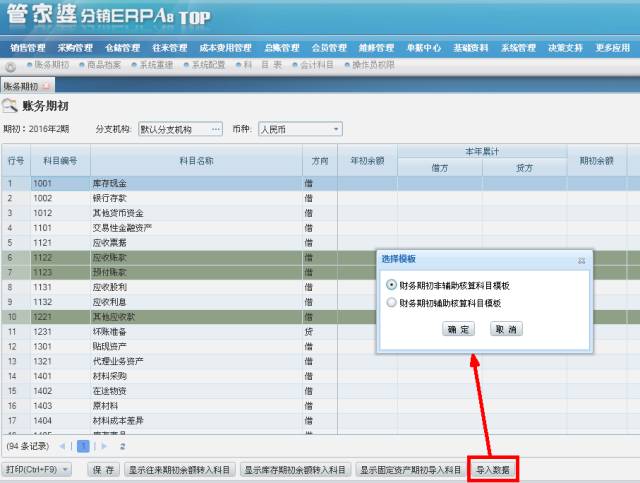Open the 仓储管理 menu
This screenshot has height=483, width=640.
[122, 47]
